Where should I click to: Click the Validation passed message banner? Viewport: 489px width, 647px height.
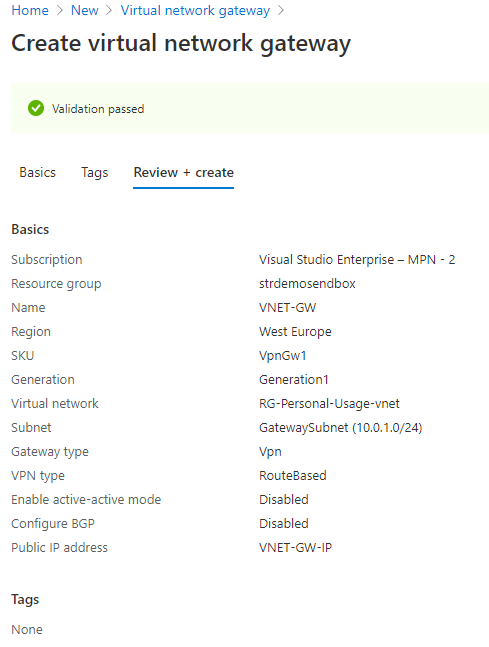250,109
